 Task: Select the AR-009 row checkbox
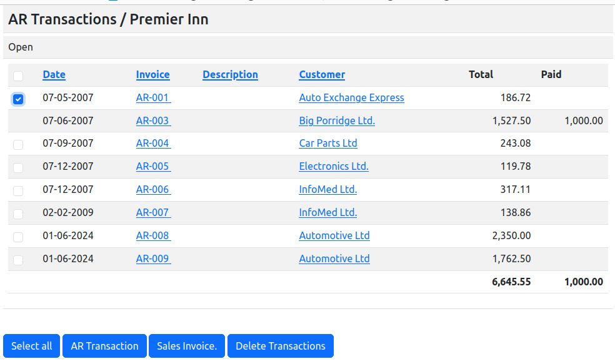click(x=18, y=260)
